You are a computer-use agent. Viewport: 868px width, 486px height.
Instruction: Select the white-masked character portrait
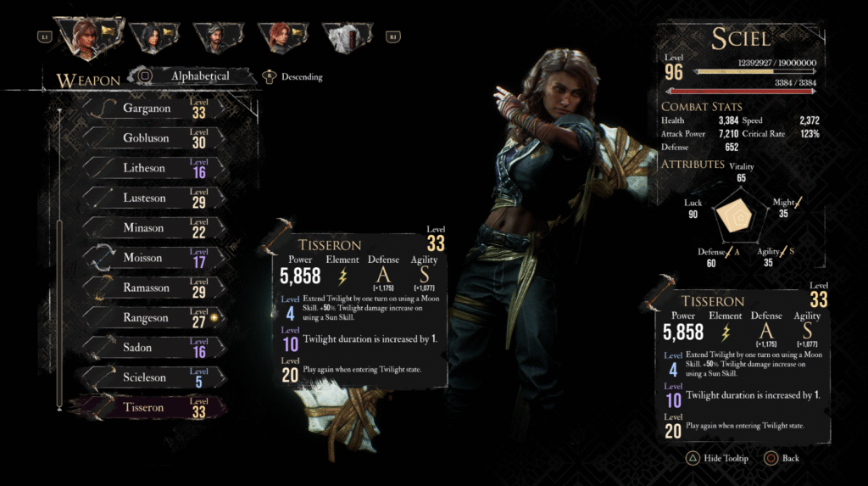(348, 37)
